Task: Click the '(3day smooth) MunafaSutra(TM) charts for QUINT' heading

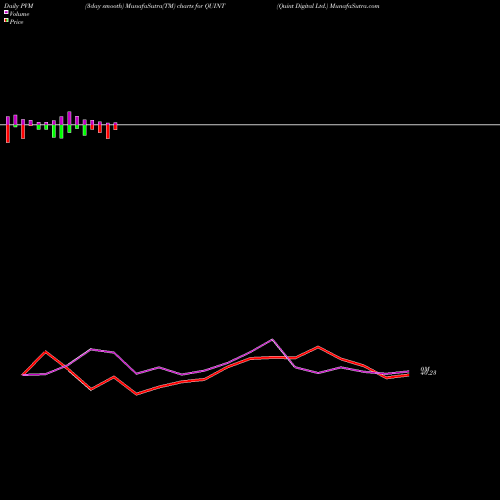Action: pyautogui.click(x=155, y=6)
